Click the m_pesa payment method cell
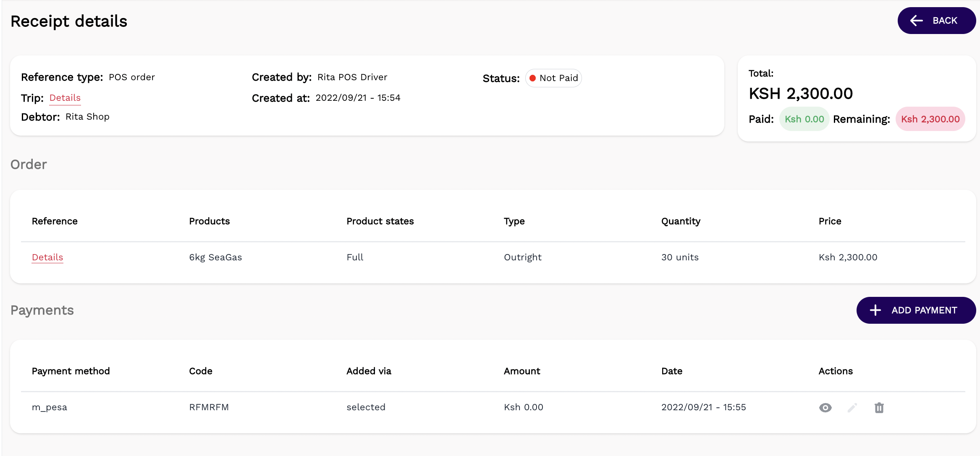This screenshot has height=456, width=980. [x=50, y=407]
